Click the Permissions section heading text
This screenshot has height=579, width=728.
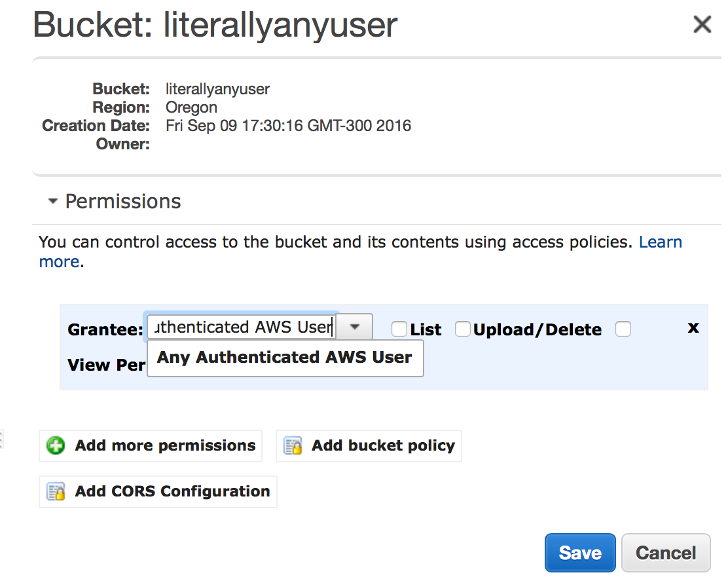[123, 202]
